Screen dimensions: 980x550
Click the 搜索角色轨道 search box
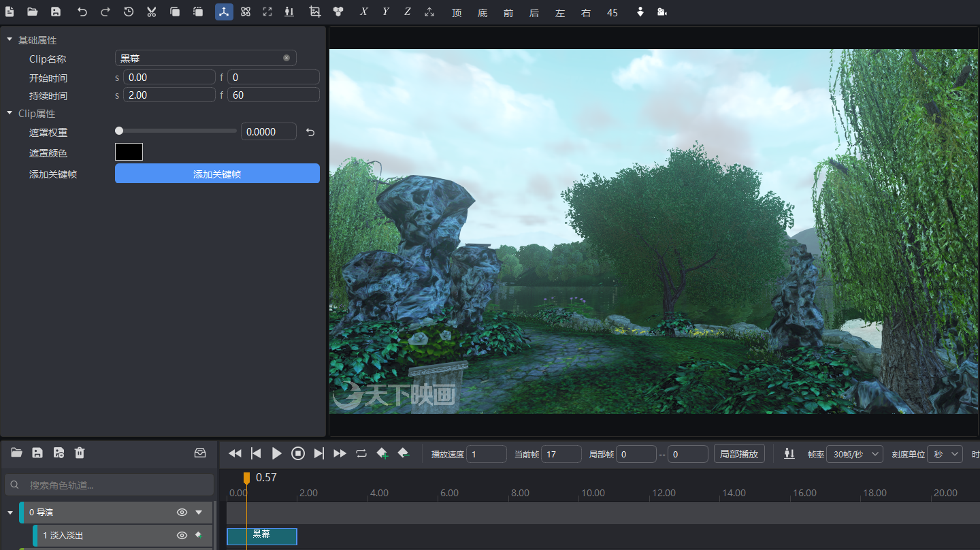[109, 485]
